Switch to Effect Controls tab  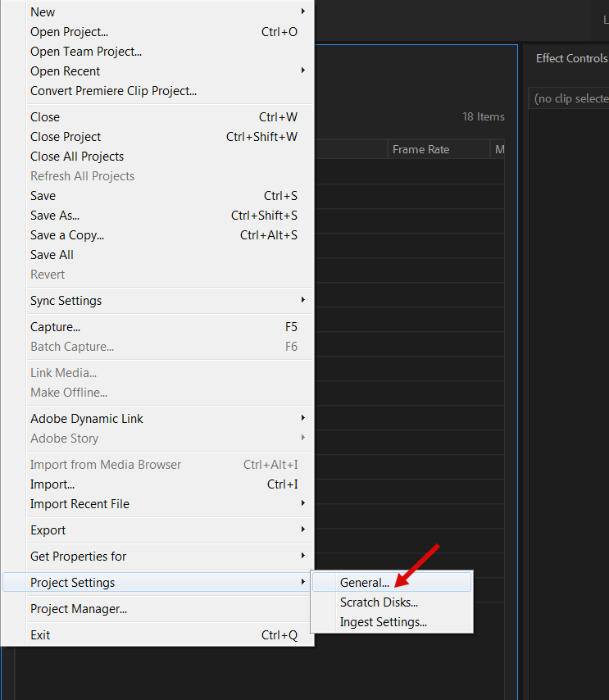pyautogui.click(x=571, y=58)
